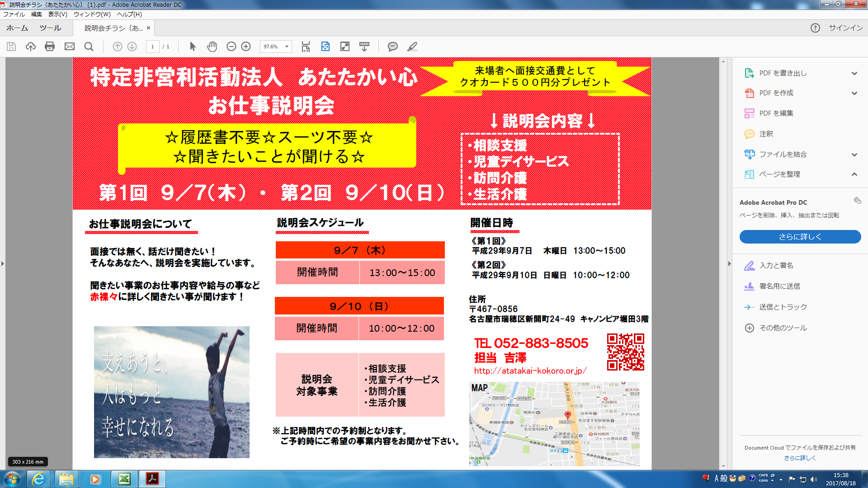868x488 pixels.
Task: Select the Hand pan tool
Action: tap(212, 47)
